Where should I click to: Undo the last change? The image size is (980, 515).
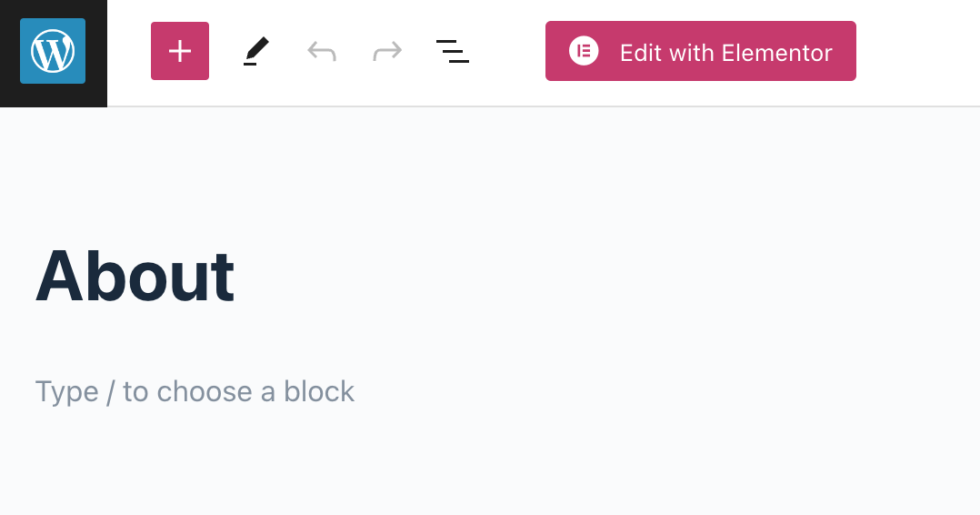point(322,51)
